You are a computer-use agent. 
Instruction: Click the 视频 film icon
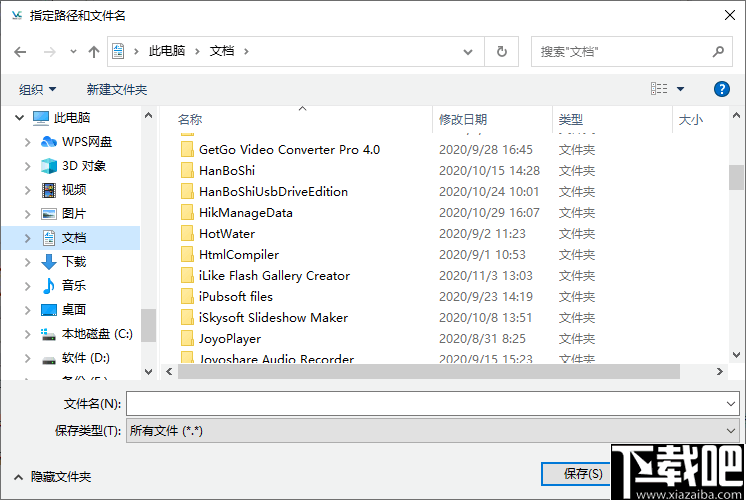49,190
